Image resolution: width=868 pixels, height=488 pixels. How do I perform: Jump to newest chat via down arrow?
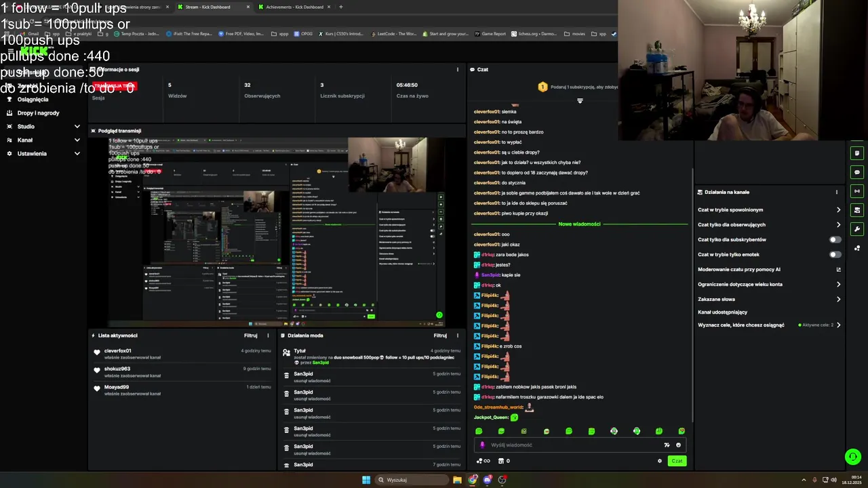coord(580,101)
